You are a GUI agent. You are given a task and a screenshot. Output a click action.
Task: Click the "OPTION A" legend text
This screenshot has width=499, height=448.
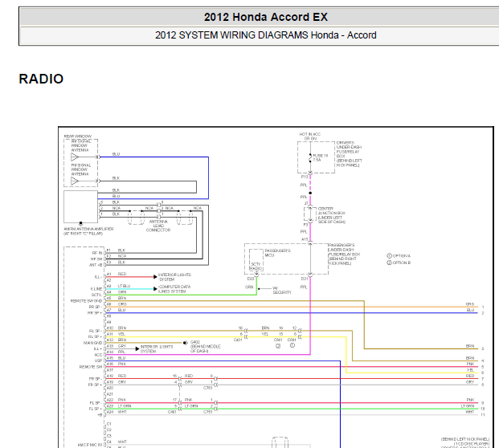point(402,256)
